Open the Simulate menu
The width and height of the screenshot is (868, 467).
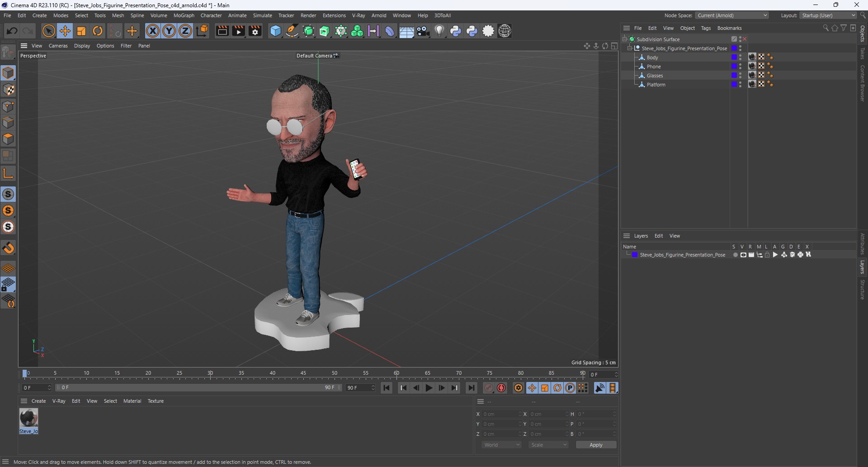coord(262,15)
